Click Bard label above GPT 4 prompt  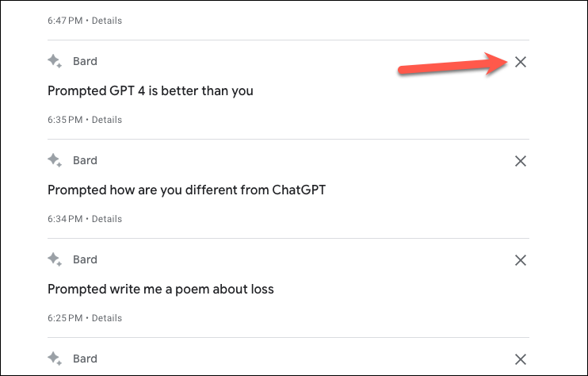click(85, 61)
